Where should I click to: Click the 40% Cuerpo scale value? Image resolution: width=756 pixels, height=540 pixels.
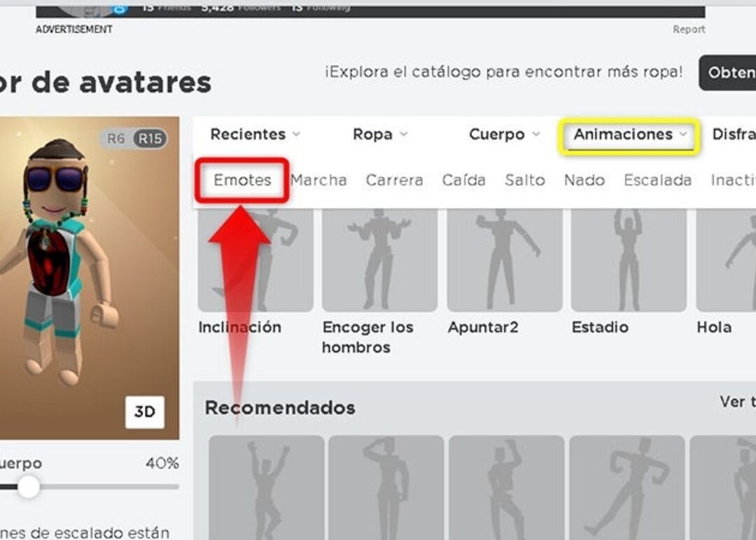(x=162, y=463)
